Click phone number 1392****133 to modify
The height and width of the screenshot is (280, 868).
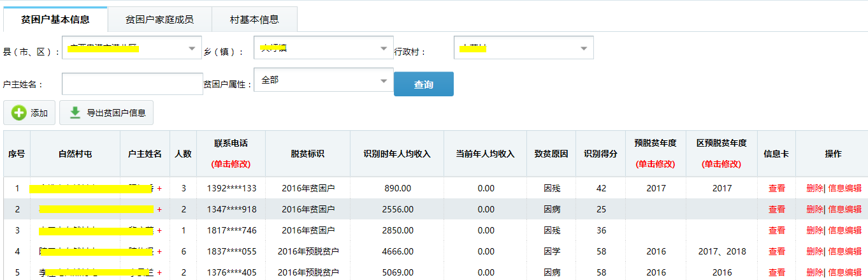tap(231, 189)
